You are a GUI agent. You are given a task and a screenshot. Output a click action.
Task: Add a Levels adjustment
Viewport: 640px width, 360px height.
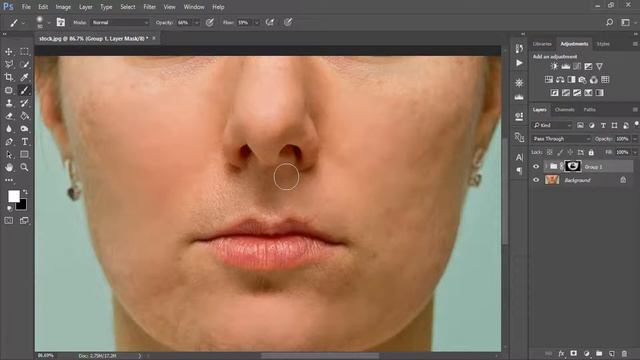(565, 66)
